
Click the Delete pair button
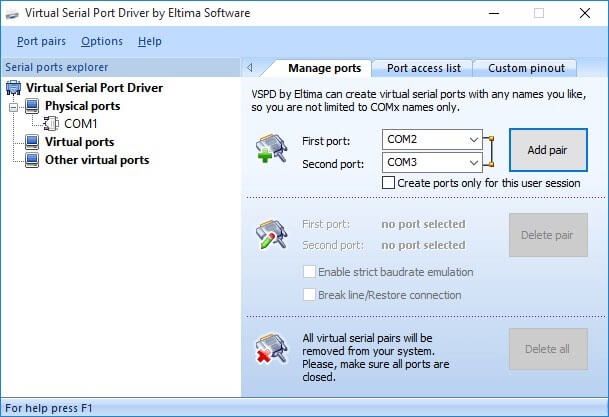tap(548, 235)
